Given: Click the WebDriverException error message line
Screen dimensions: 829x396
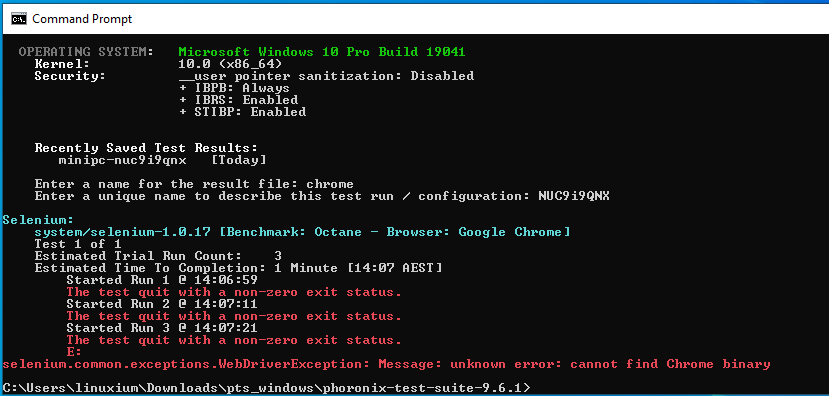Looking at the screenshot, I should tap(386, 364).
